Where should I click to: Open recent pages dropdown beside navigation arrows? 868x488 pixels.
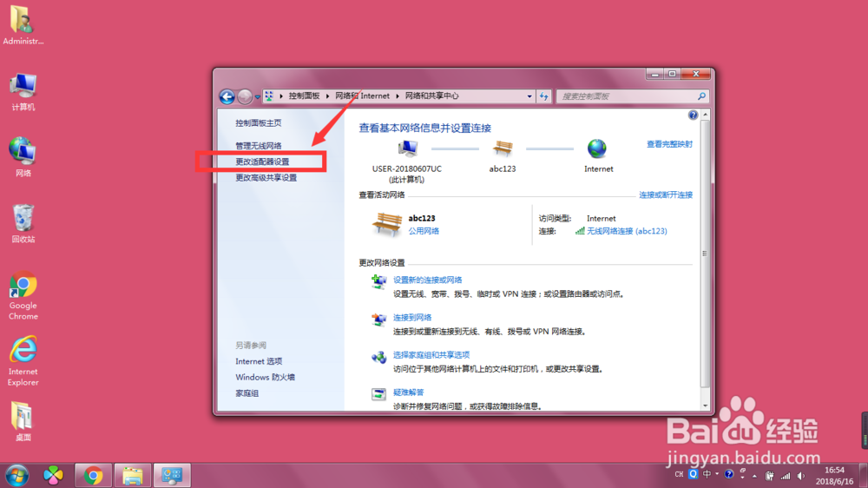coord(258,97)
